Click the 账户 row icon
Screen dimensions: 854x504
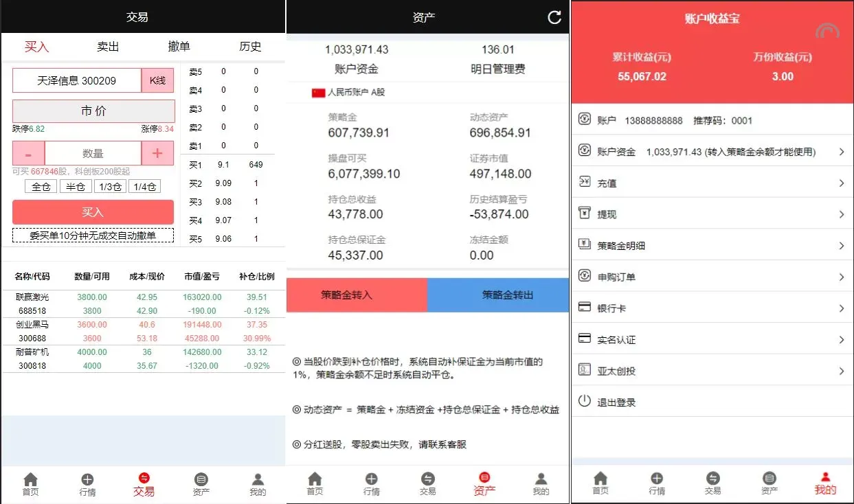(585, 119)
